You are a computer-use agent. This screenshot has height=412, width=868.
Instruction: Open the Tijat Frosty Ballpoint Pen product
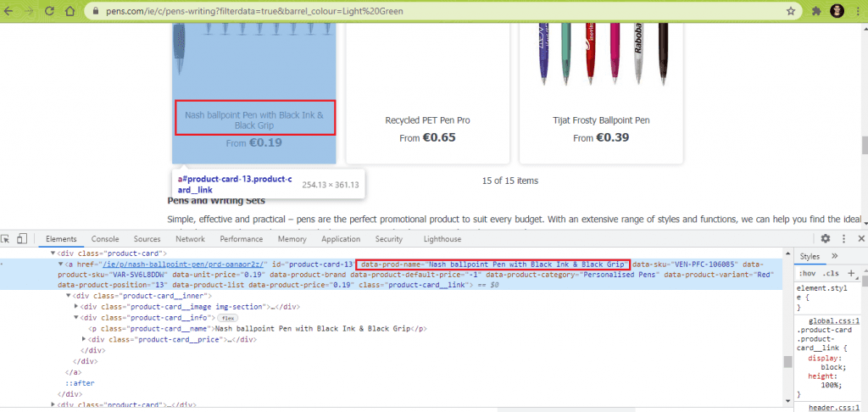[x=601, y=120]
